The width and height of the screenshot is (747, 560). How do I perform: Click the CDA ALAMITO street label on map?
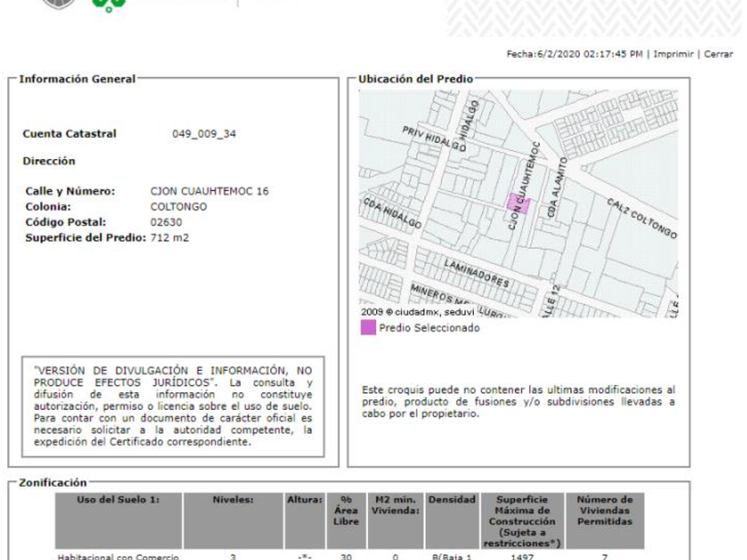click(x=558, y=188)
